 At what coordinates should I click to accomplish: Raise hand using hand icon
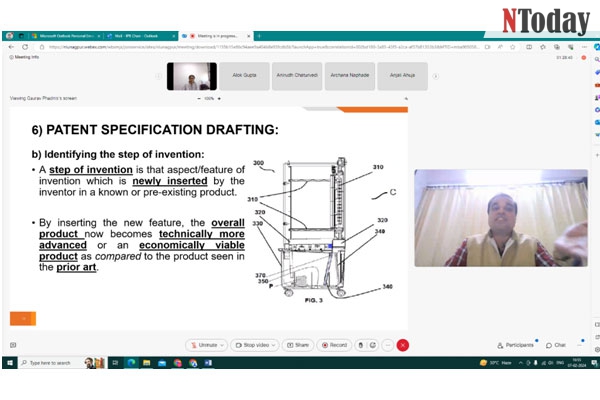click(360, 345)
